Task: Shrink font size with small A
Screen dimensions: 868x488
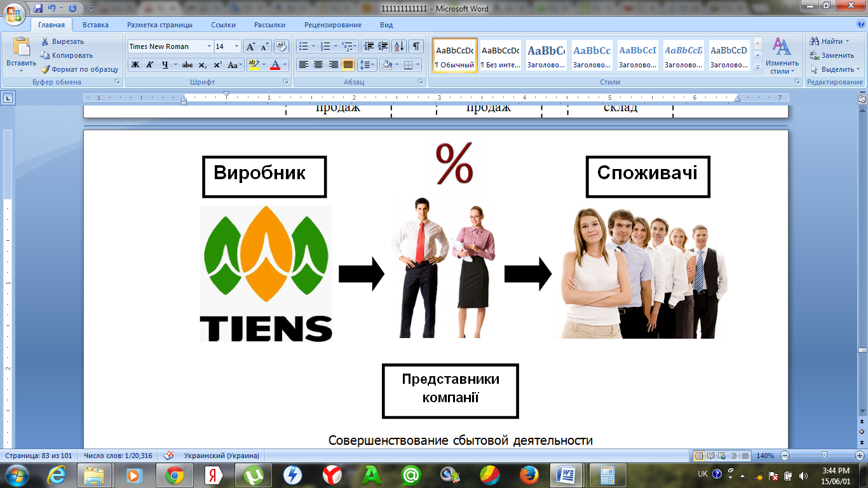Action: [265, 46]
